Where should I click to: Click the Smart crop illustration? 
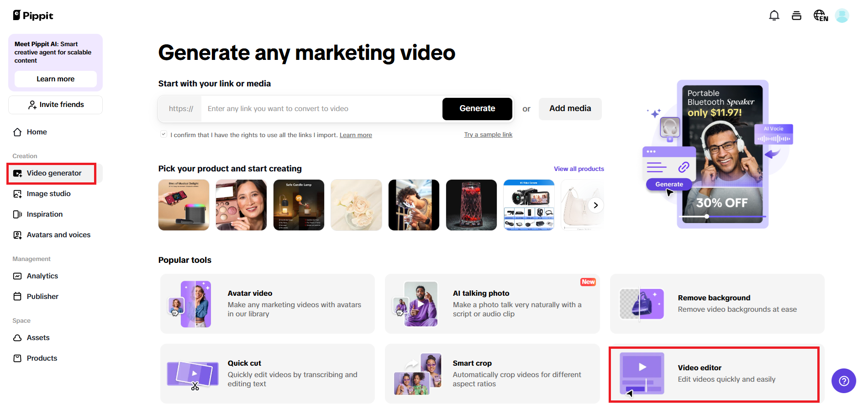click(x=417, y=374)
